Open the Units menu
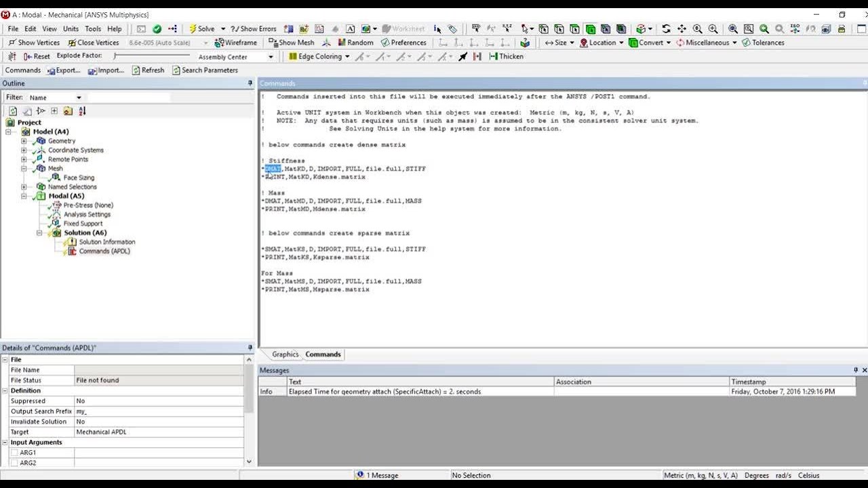 71,28
